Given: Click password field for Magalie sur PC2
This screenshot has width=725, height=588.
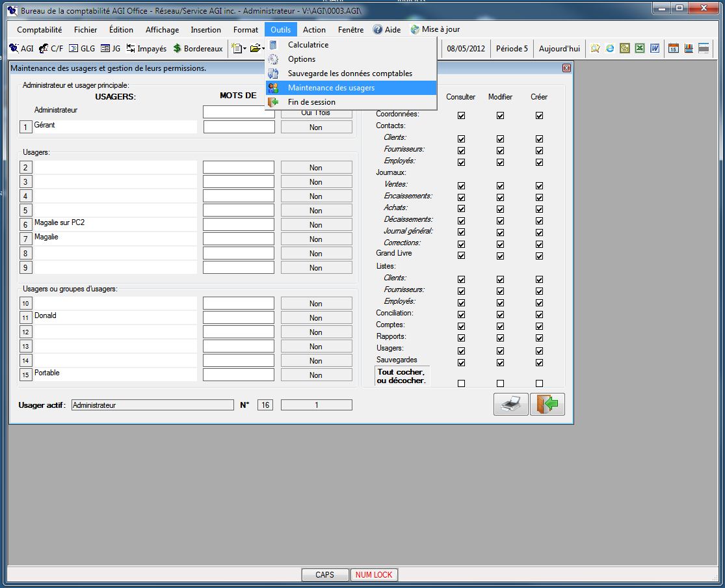Looking at the screenshot, I should [x=239, y=224].
